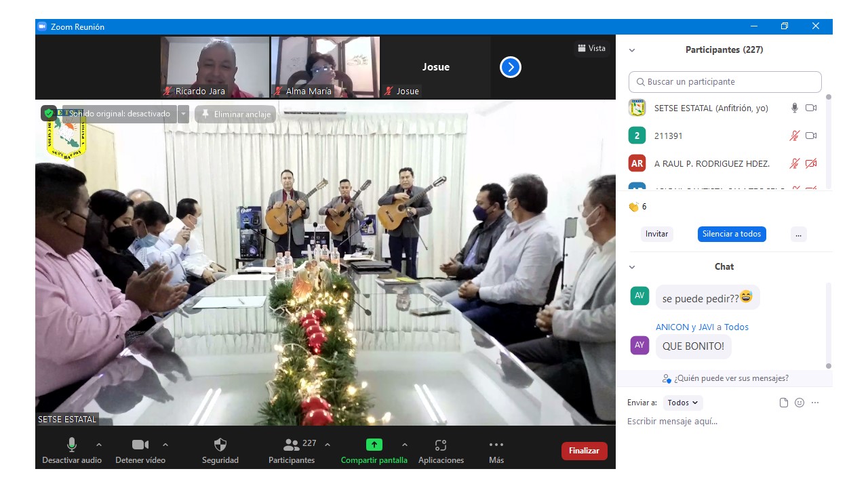Collapse the Participantes (227) panel chevron
The image size is (868, 488).
(632, 50)
